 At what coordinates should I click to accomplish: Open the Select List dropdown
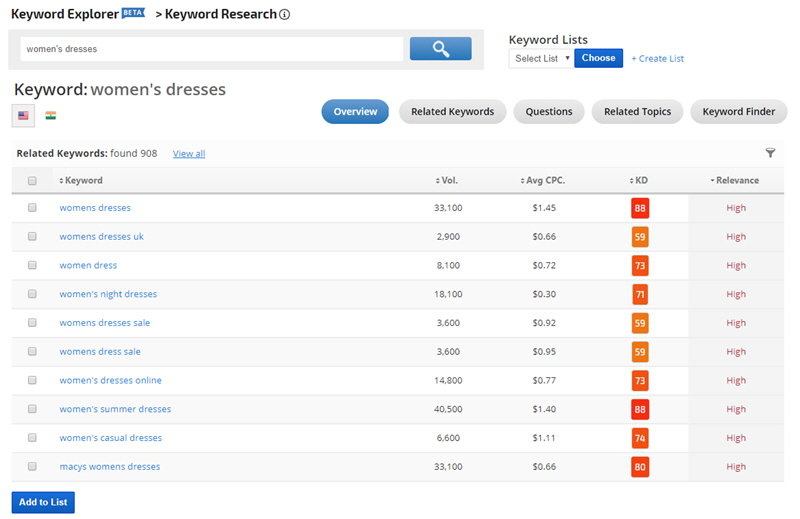pos(541,58)
